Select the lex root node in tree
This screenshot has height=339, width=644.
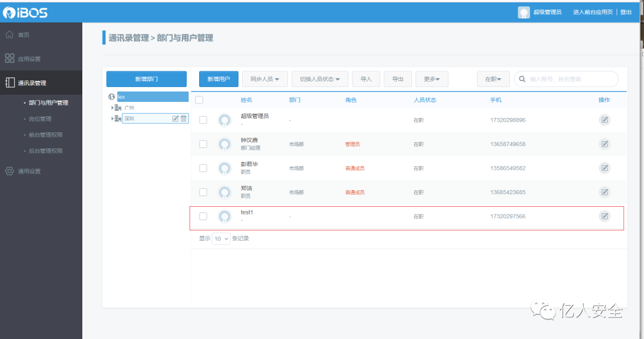[x=153, y=97]
